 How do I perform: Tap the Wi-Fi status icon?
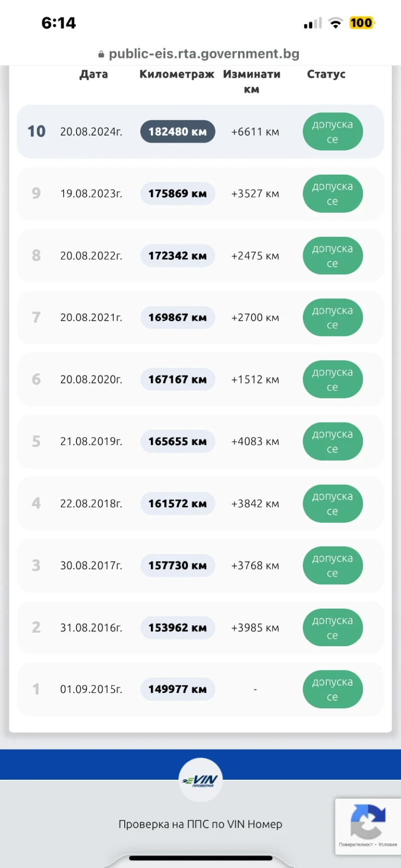point(335,23)
